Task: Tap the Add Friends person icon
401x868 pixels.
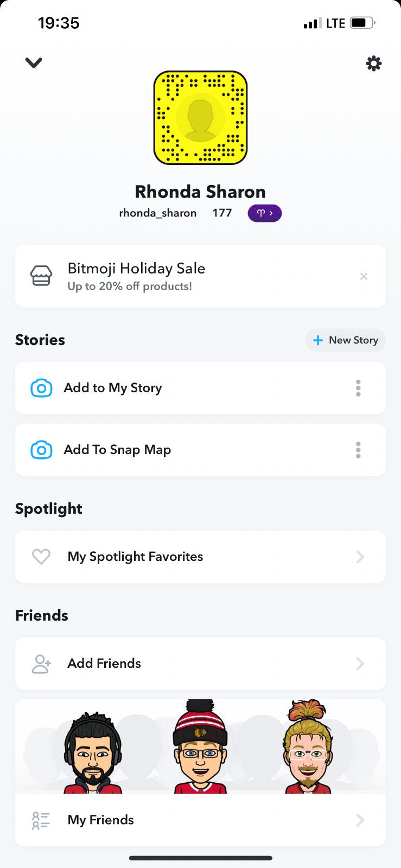Action: pos(41,663)
